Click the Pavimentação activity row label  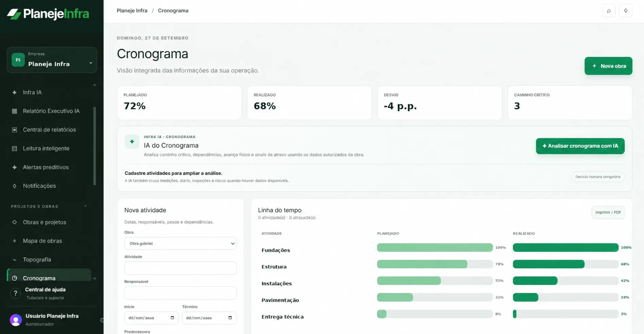tap(280, 300)
